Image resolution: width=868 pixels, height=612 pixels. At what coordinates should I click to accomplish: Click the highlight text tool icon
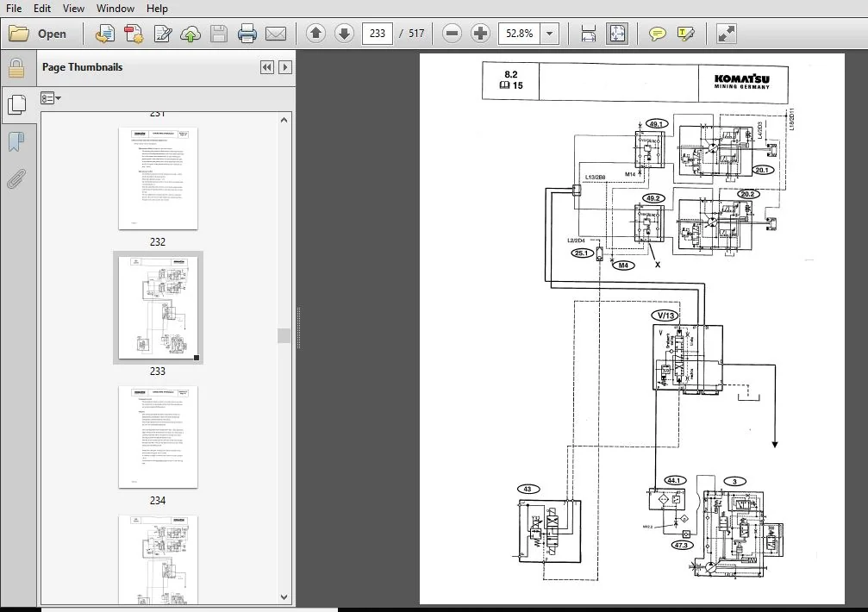click(685, 34)
